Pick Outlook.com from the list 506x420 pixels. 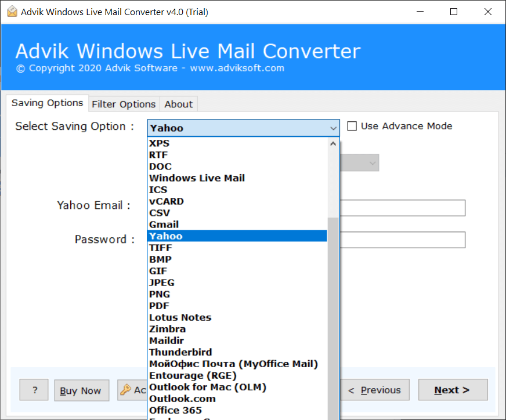(x=237, y=399)
